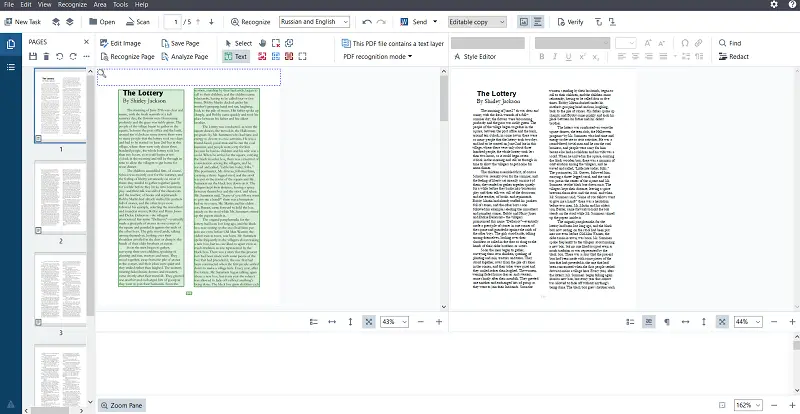
Task: Open the Recognize menu in the menu bar
Action: [72, 5]
